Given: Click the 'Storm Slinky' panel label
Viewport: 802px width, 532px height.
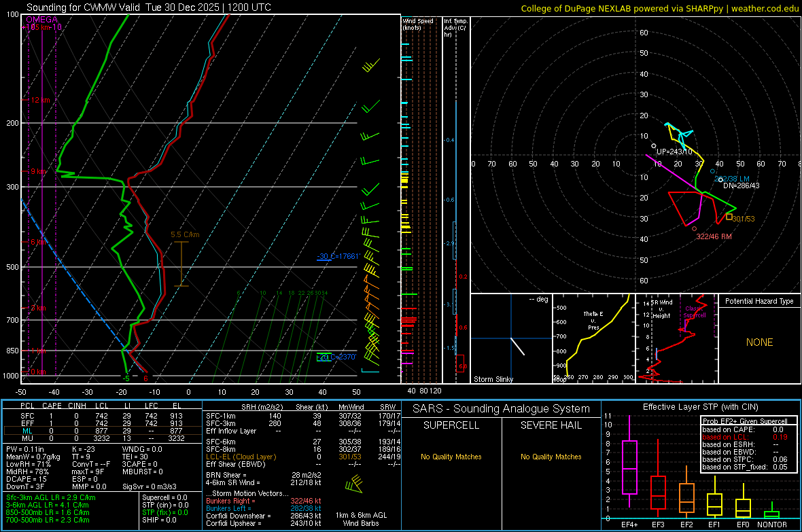Looking at the screenshot, I should pyautogui.click(x=493, y=379).
